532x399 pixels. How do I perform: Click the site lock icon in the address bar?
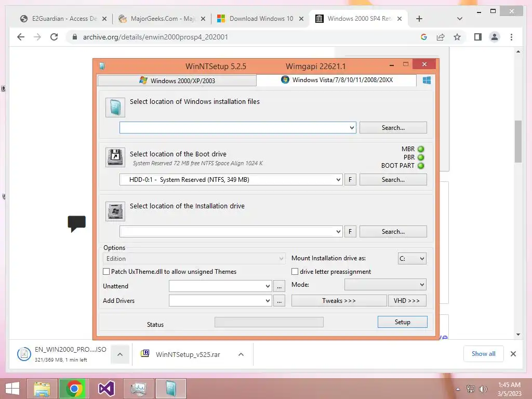75,37
